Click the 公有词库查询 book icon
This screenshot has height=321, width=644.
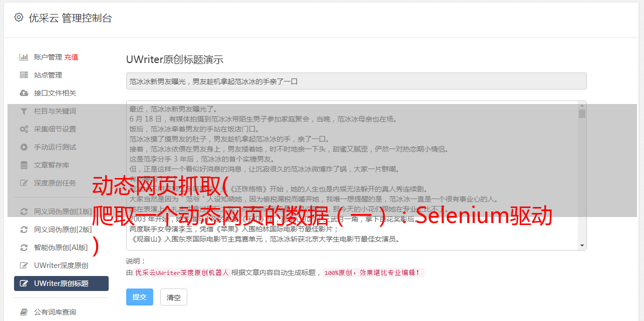click(24, 312)
